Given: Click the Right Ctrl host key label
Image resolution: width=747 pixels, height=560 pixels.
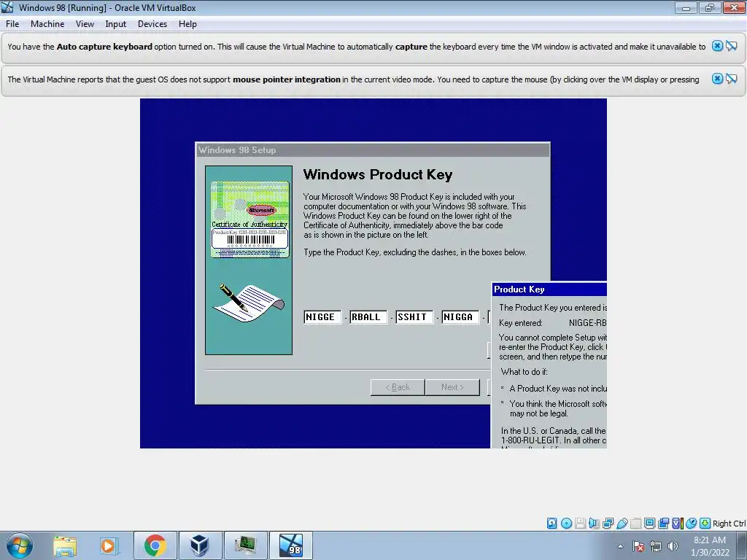Looking at the screenshot, I should tap(729, 524).
